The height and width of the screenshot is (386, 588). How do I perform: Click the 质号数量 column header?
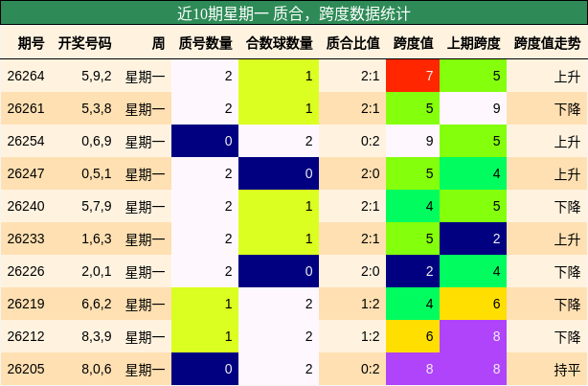[x=206, y=43]
